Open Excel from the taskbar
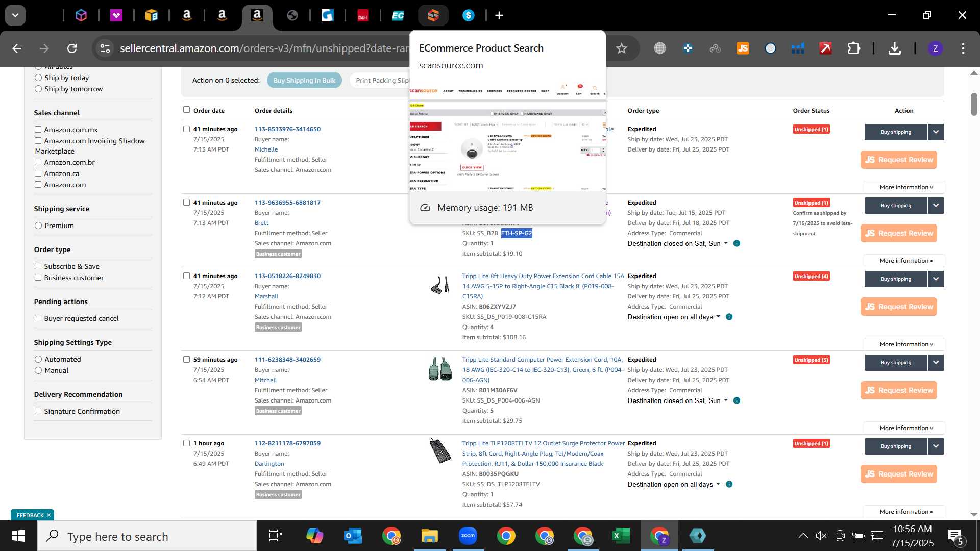980x551 pixels. 620,536
